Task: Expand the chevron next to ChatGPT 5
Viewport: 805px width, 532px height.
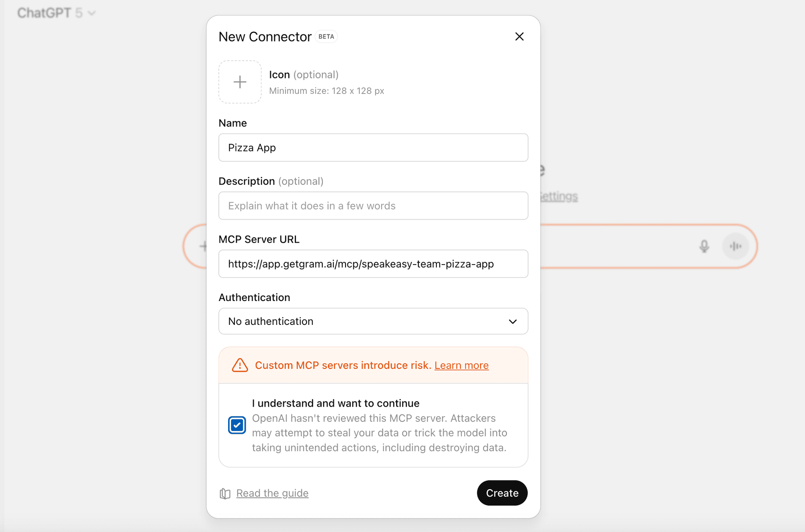Action: (x=91, y=13)
